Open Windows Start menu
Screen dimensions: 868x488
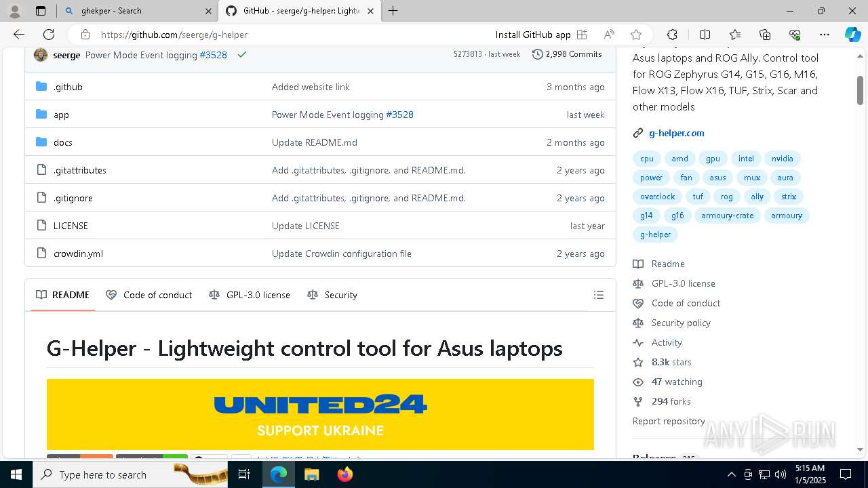click(x=16, y=474)
